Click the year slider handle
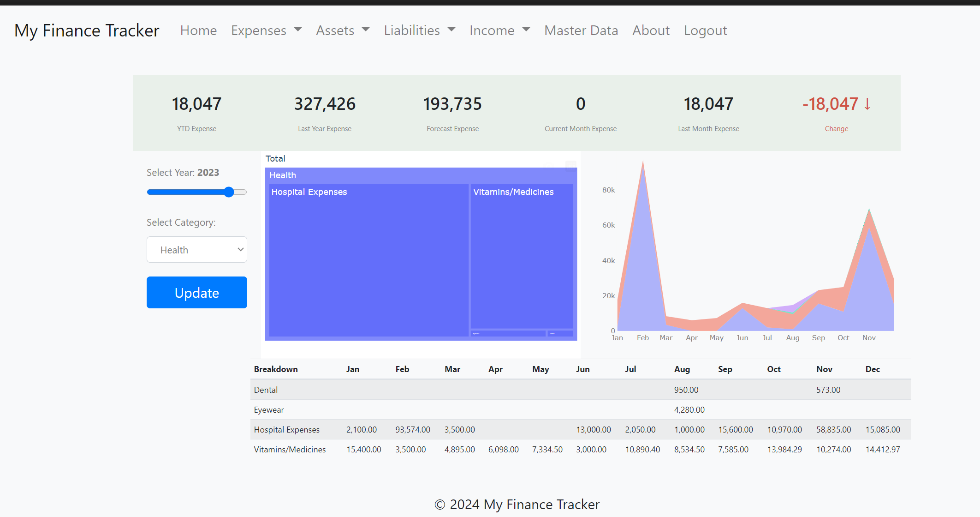980x517 pixels. [x=229, y=192]
